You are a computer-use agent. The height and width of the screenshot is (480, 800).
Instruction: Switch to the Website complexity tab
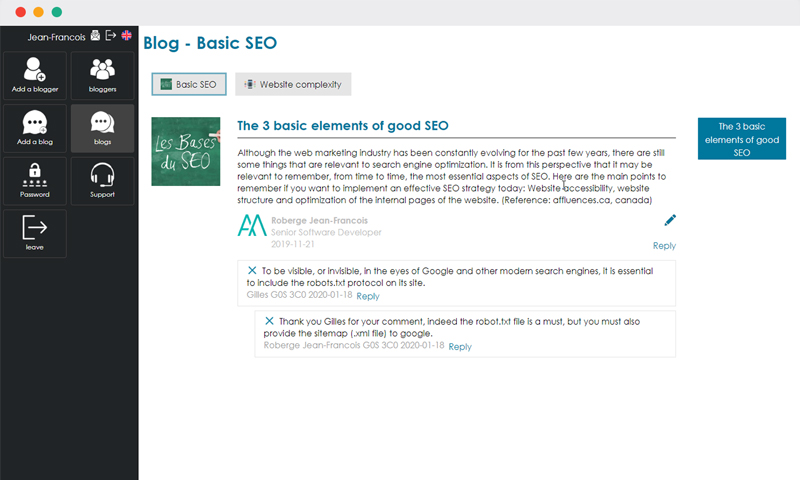293,84
